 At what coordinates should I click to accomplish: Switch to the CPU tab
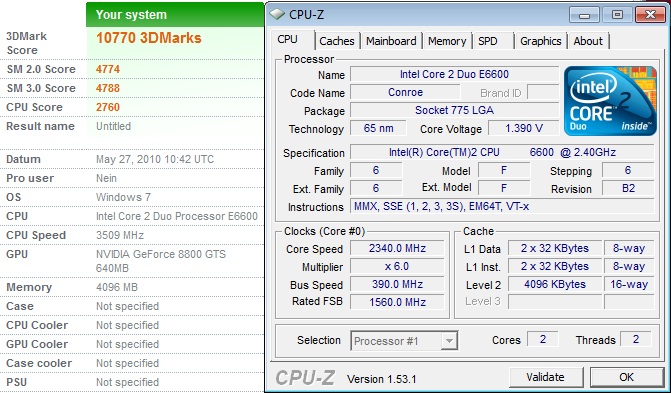pyautogui.click(x=287, y=39)
